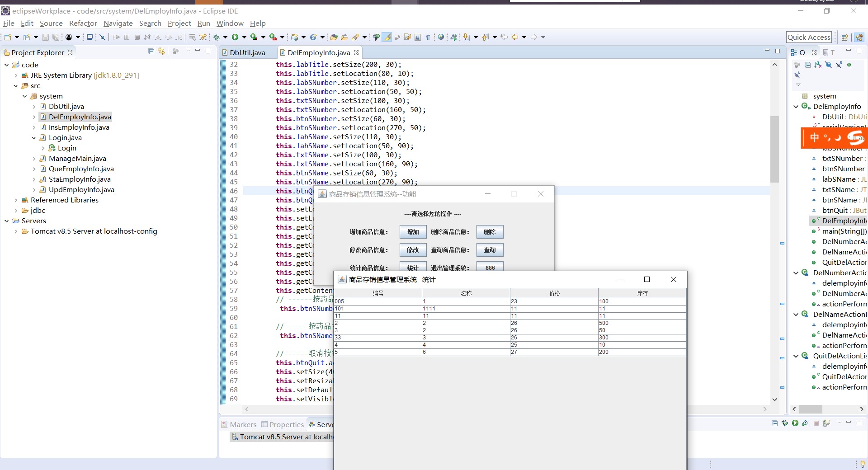Click the Open Perspective icon
Screen dimensions: 868x470
[x=844, y=38]
